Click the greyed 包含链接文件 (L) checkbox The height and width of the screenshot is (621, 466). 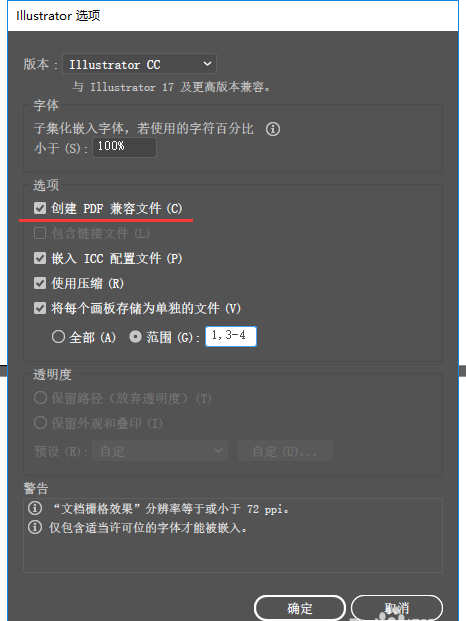point(40,233)
